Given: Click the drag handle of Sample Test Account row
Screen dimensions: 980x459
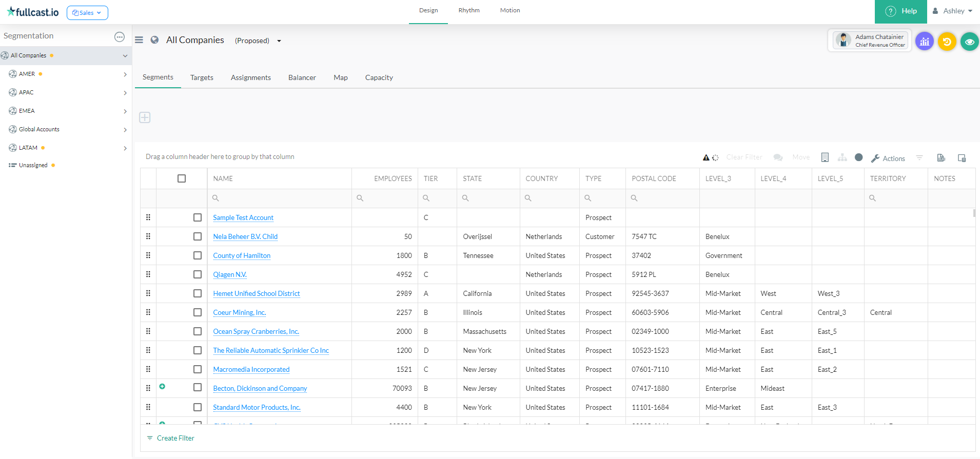Looking at the screenshot, I should click(148, 217).
